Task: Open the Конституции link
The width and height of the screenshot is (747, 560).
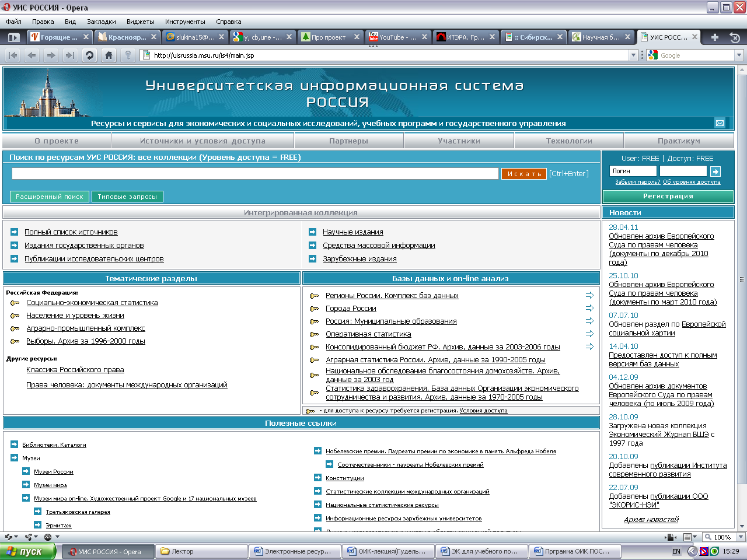Action: pyautogui.click(x=345, y=478)
